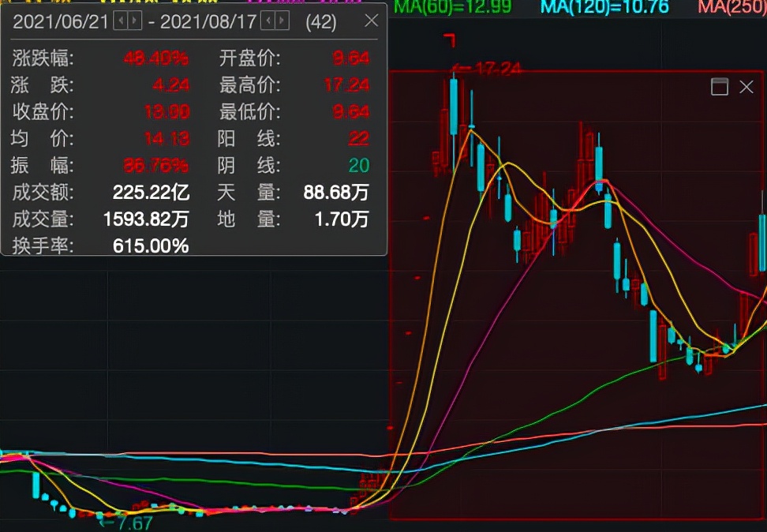The height and width of the screenshot is (532, 767).
Task: Close the range statistics panel
Action: pos(372,21)
